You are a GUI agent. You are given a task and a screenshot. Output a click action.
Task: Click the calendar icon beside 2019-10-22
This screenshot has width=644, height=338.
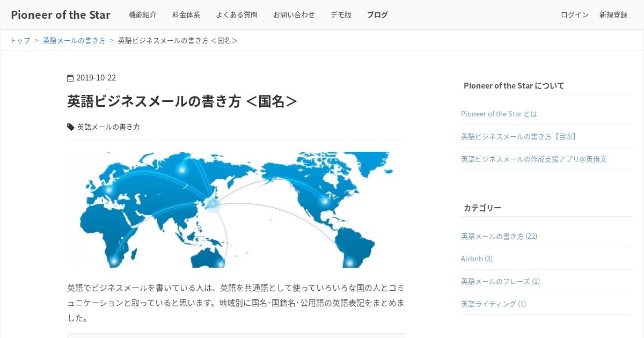(70, 78)
